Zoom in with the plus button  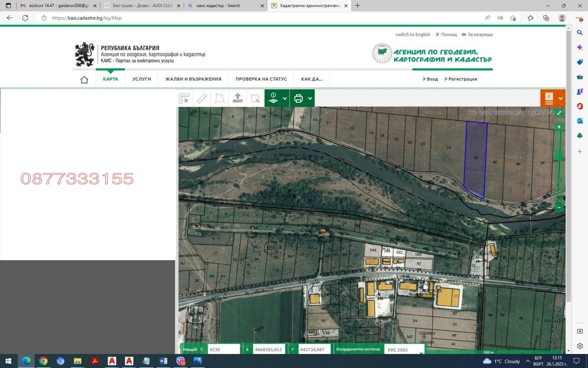(559, 127)
